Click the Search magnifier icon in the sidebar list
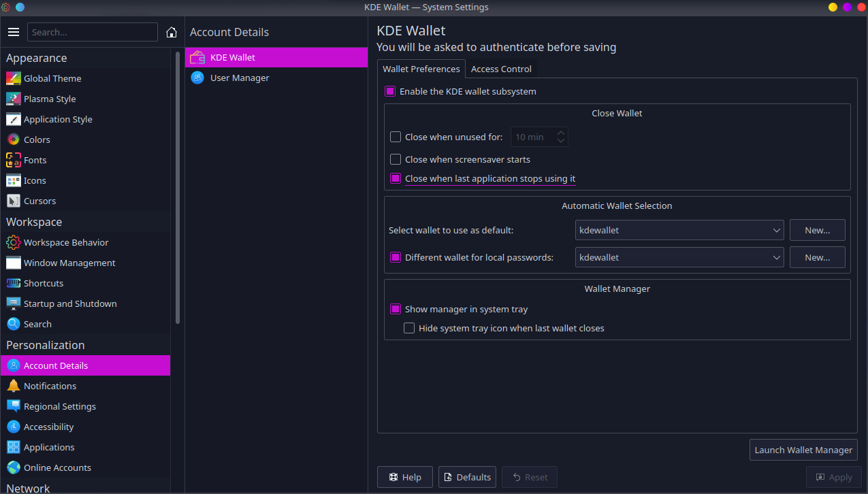This screenshot has width=868, height=494. pos(14,324)
